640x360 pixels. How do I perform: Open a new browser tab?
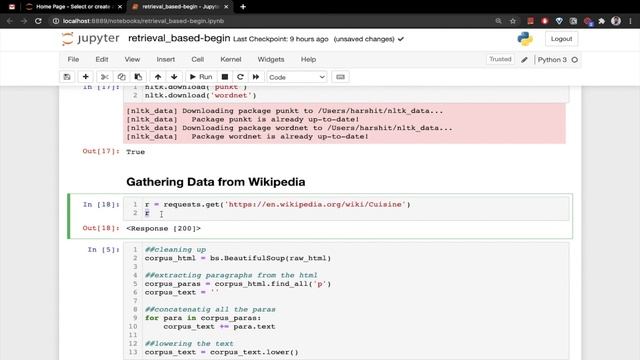click(243, 7)
